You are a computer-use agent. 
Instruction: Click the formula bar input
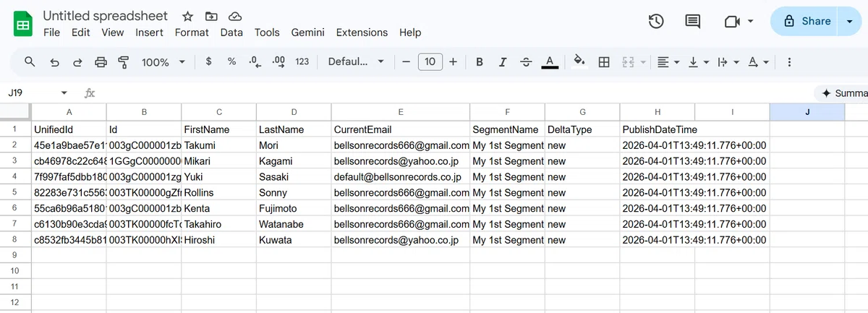(x=456, y=93)
